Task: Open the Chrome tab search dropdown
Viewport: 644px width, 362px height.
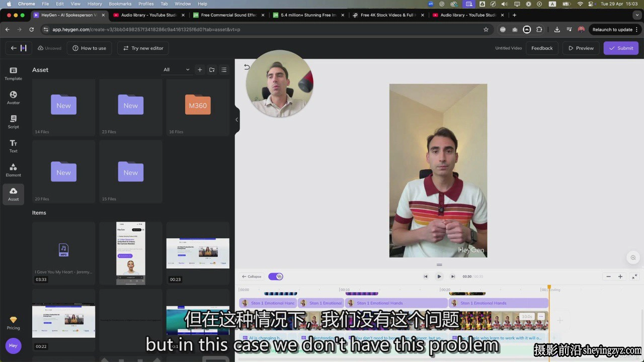Action: coord(637,15)
